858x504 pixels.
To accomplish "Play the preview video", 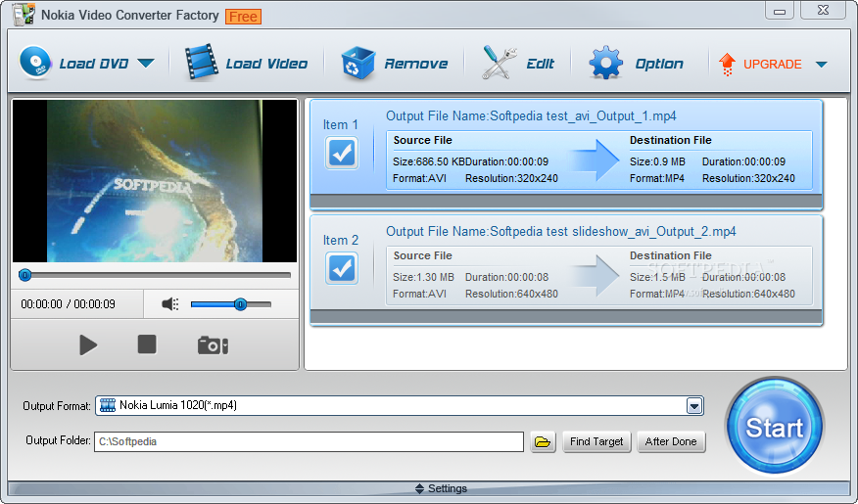I will click(87, 344).
